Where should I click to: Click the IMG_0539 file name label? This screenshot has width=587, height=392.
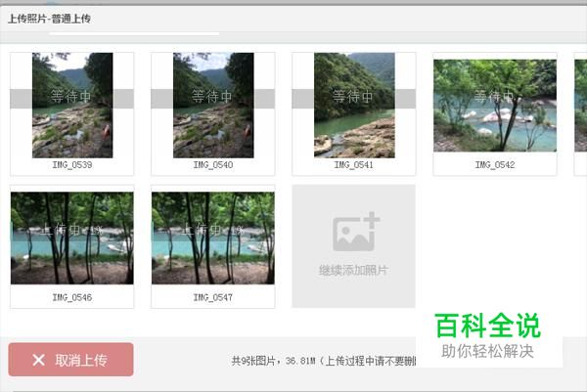(x=72, y=165)
